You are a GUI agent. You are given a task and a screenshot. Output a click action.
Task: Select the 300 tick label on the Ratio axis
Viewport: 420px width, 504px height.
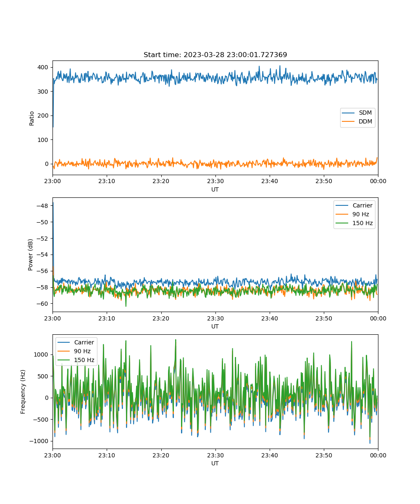(44, 91)
